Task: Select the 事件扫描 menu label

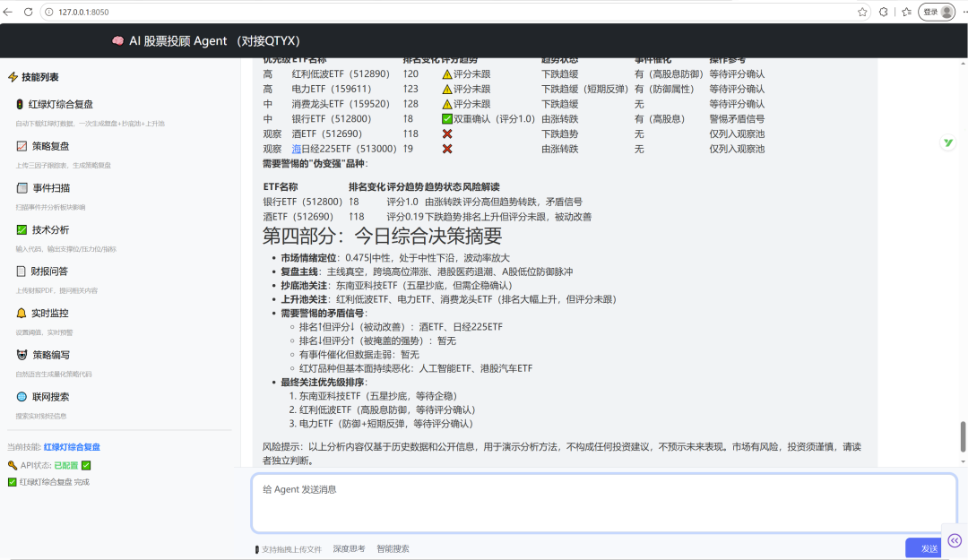Action: (51, 187)
